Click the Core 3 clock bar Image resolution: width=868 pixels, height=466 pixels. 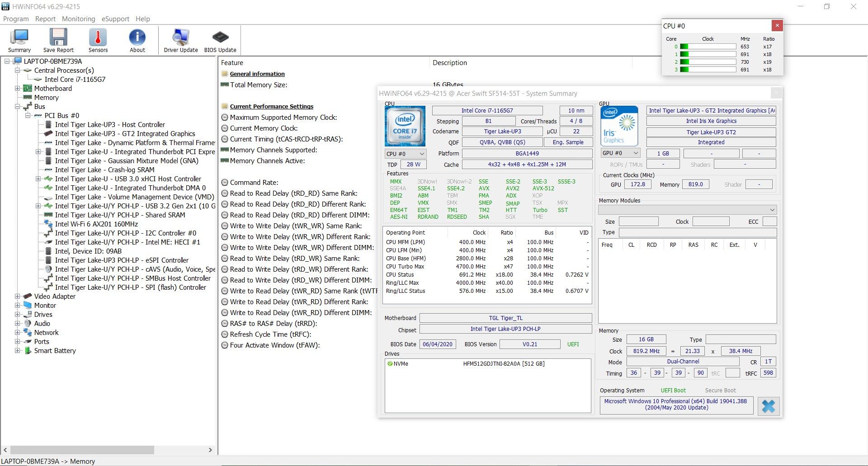coord(708,70)
